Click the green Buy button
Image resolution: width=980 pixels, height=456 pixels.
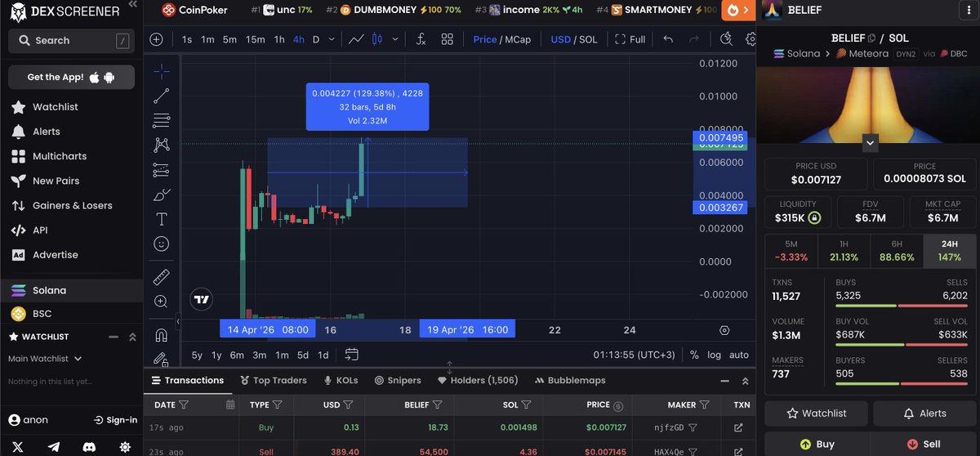click(816, 444)
